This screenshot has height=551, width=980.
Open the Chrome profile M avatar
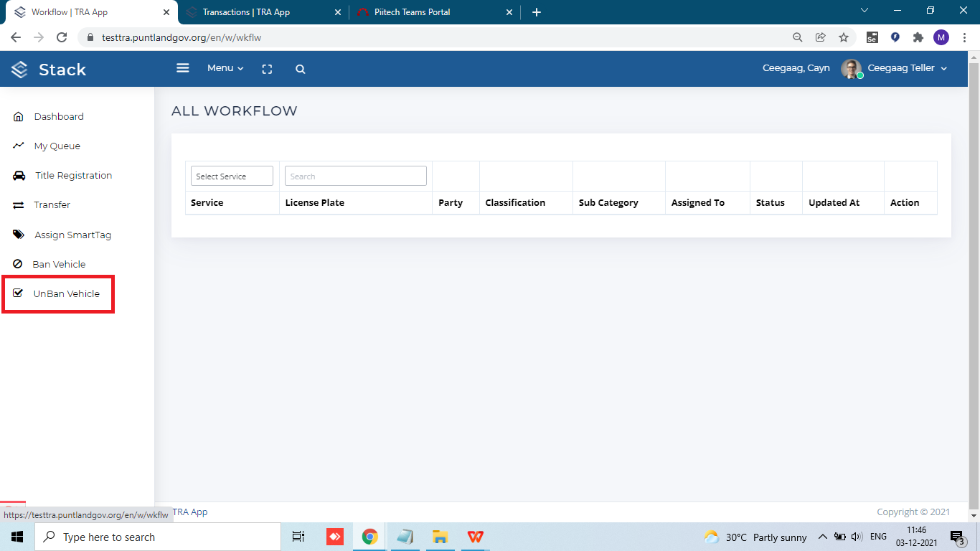coord(941,37)
